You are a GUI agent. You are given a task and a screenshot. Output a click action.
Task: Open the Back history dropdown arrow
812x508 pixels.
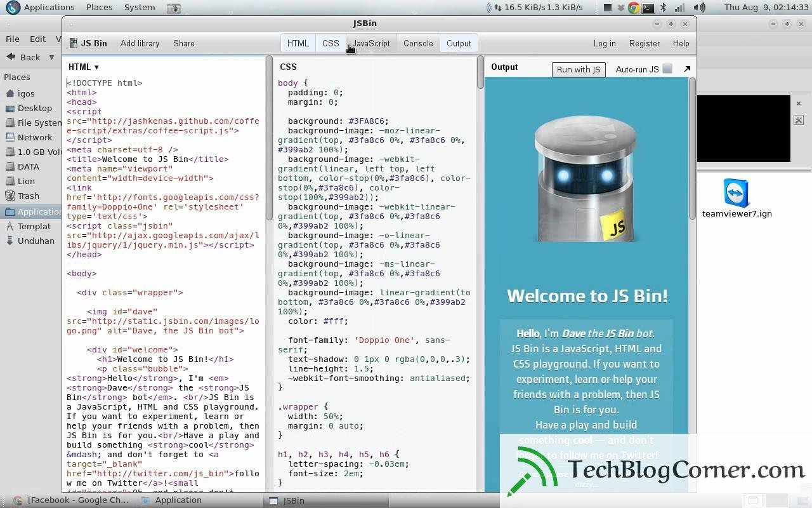[x=52, y=57]
